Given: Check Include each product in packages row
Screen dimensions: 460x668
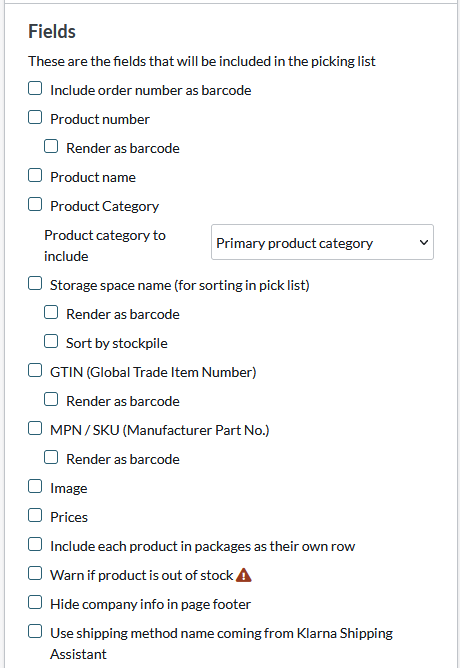Looking at the screenshot, I should tap(35, 544).
